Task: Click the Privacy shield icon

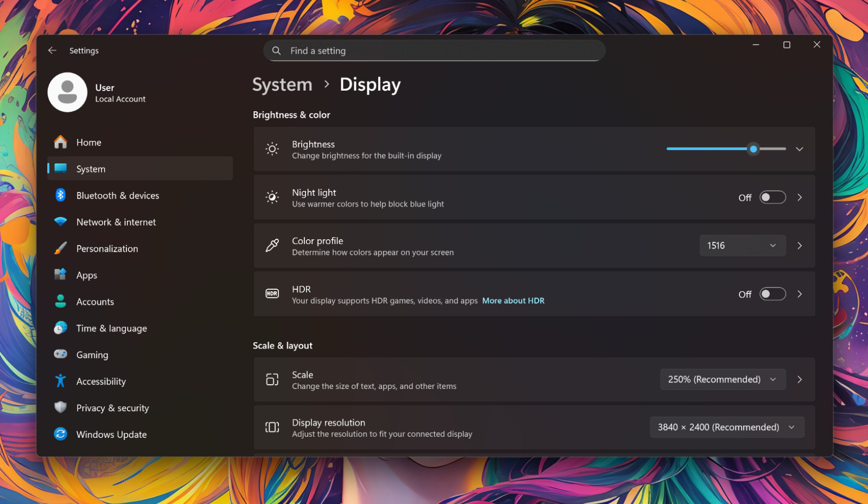Action: pos(61,407)
